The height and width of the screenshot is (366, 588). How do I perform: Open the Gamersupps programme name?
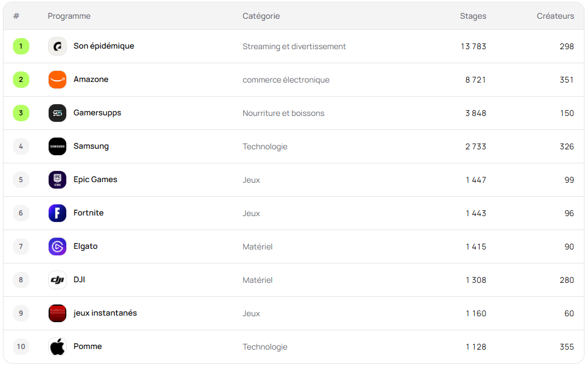[x=97, y=113]
